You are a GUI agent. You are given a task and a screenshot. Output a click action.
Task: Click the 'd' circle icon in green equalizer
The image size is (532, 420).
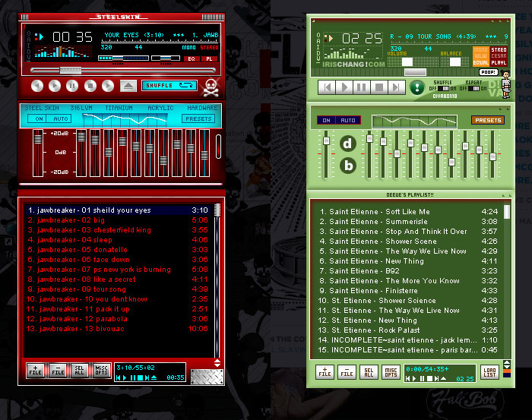click(348, 144)
